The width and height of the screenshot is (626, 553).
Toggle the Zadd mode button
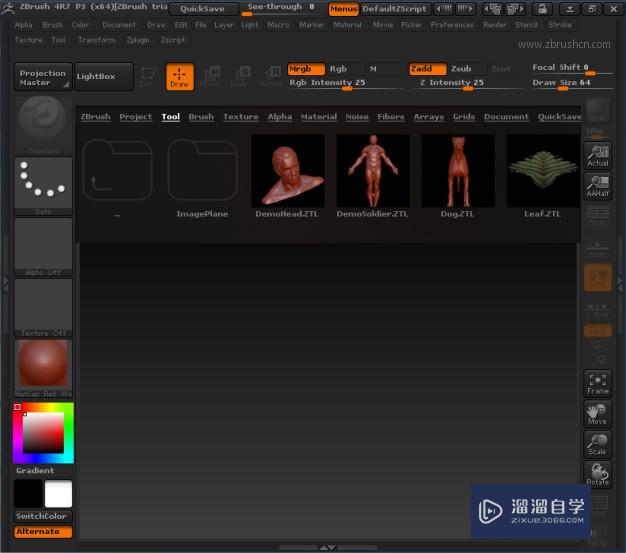click(x=427, y=69)
